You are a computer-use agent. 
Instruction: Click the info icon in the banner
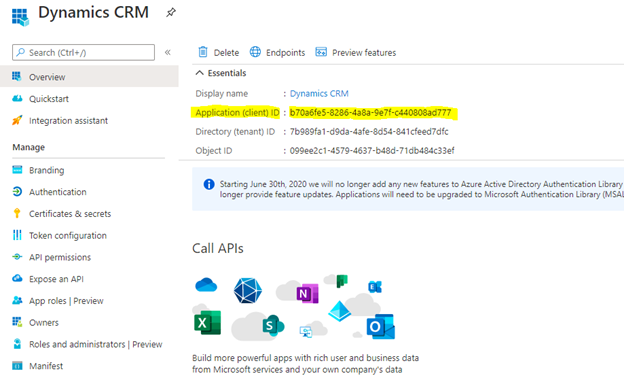209,185
